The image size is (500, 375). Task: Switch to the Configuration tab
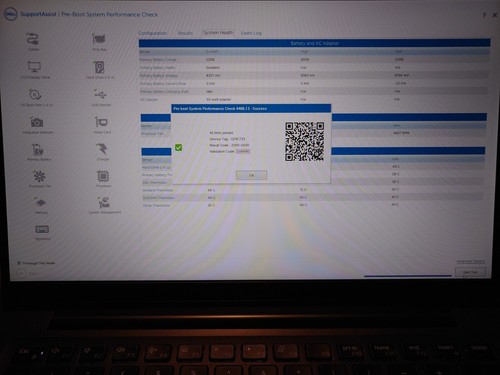coord(152,33)
